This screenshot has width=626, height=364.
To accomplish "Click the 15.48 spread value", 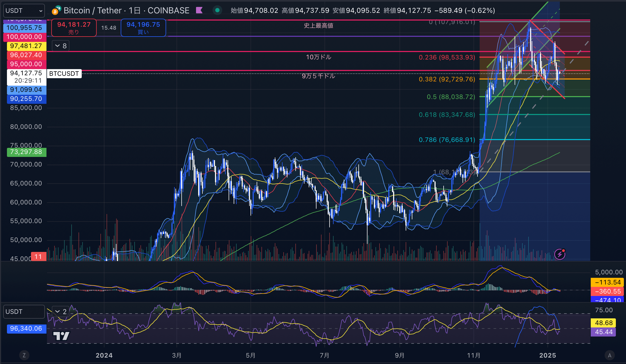I will coord(109,28).
